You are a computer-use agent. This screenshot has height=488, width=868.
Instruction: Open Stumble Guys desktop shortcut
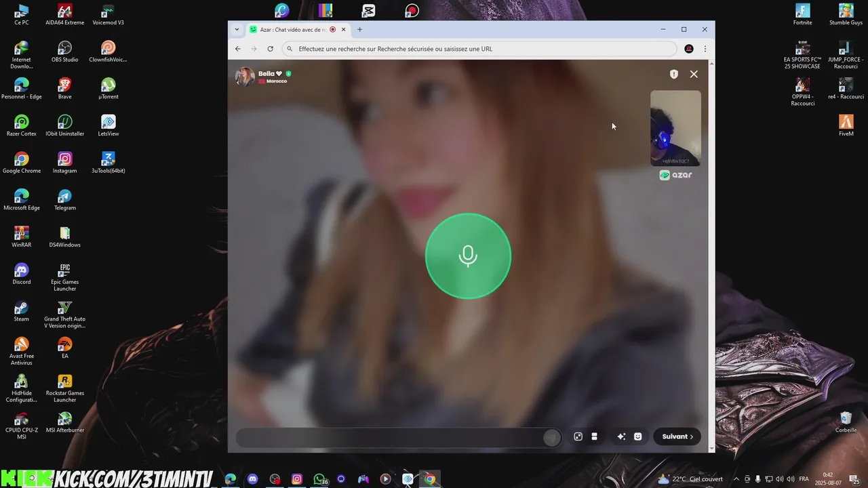click(846, 14)
